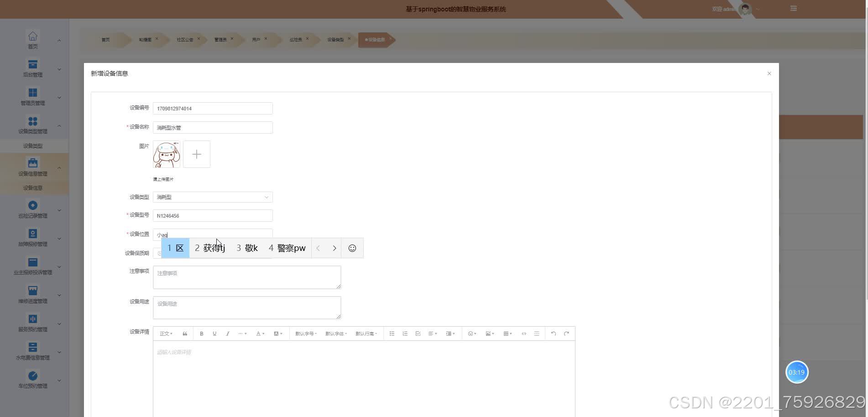Image resolution: width=868 pixels, height=417 pixels.
Task: Insert an unordered bullet list
Action: click(x=392, y=334)
